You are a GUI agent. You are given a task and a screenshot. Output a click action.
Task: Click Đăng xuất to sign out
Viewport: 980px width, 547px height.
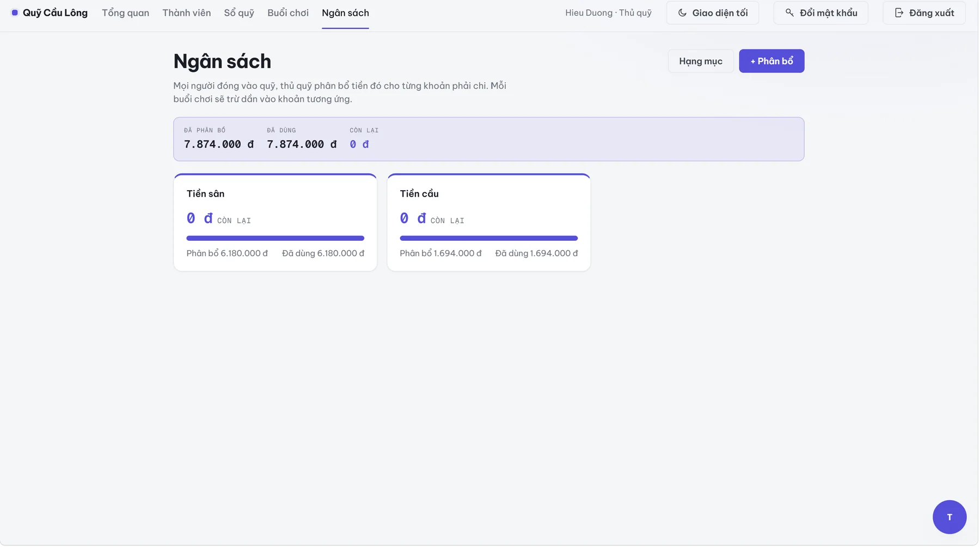[924, 13]
